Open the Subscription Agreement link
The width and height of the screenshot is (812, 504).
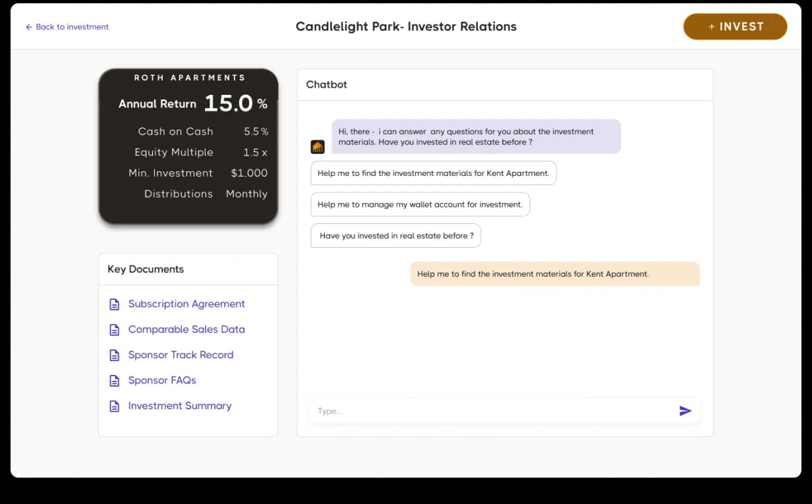click(187, 304)
